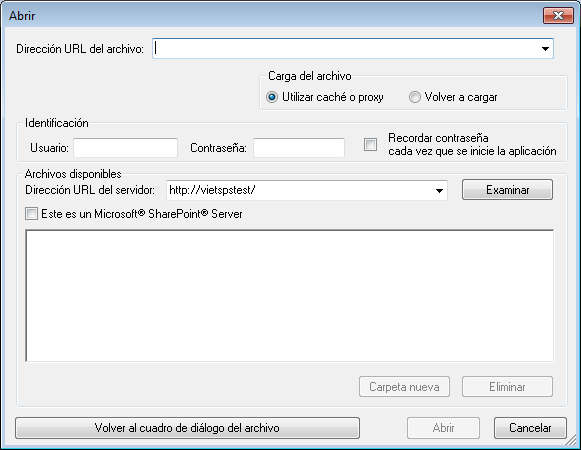
Task: Check the Microsoft SharePoint Server checkbox
Action: click(x=31, y=214)
